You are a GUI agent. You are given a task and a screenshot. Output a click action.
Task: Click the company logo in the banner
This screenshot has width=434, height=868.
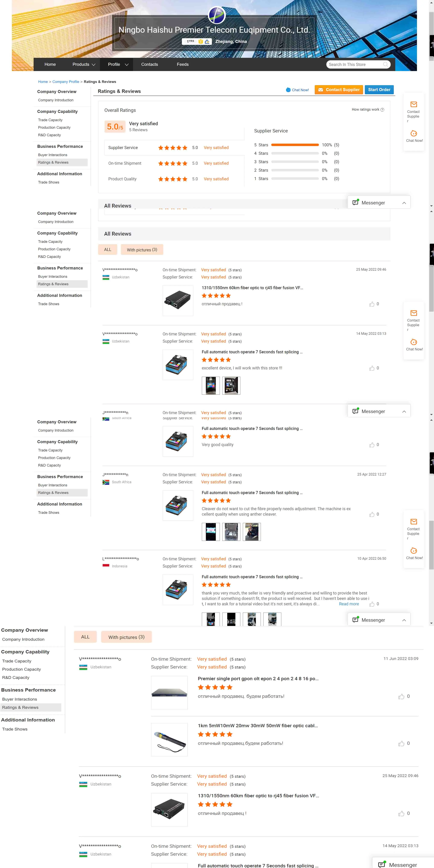(x=217, y=15)
